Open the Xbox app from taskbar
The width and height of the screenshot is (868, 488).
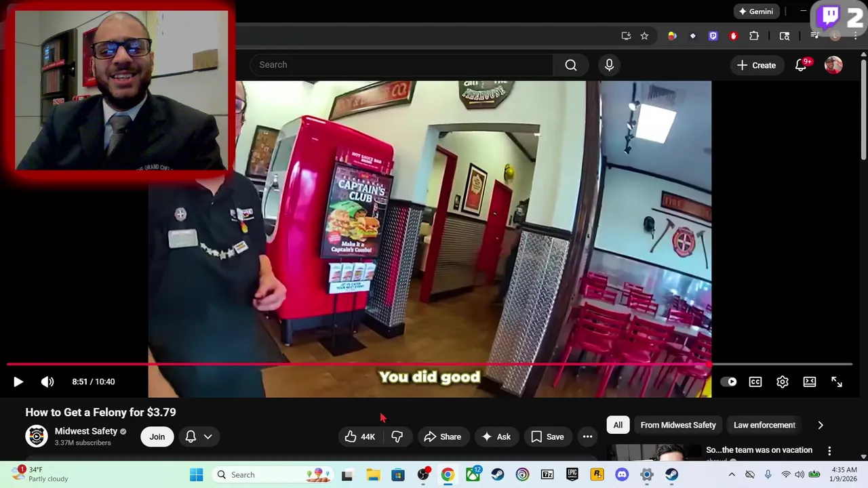(473, 474)
